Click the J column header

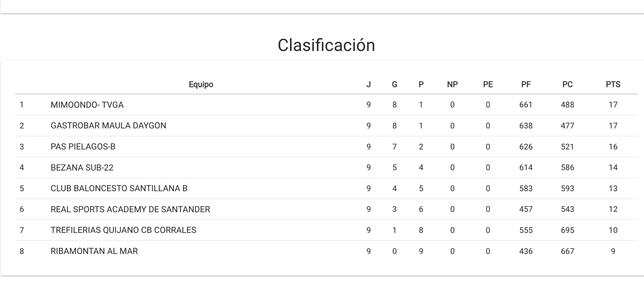[x=368, y=85]
